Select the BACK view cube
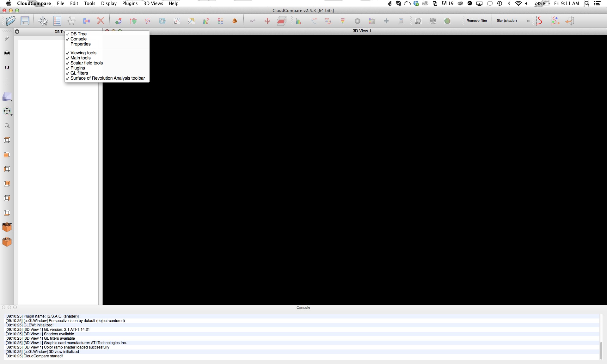The image size is (607, 364). [x=7, y=242]
